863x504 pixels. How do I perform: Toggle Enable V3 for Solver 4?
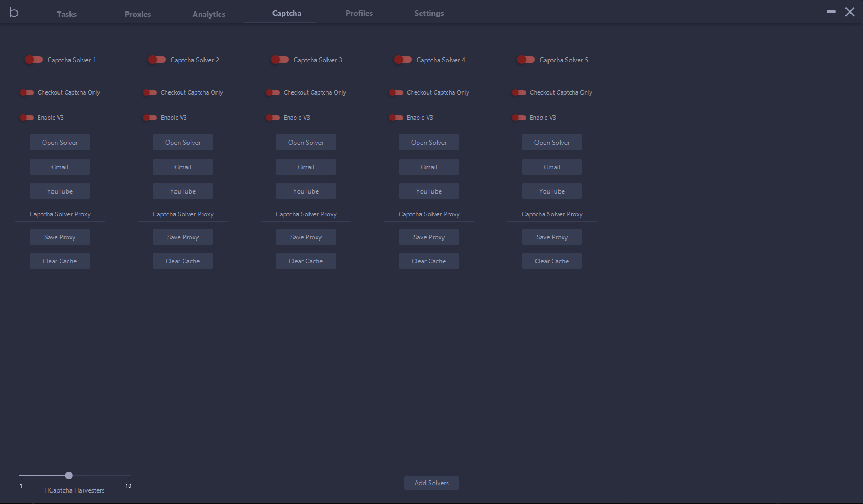(396, 118)
